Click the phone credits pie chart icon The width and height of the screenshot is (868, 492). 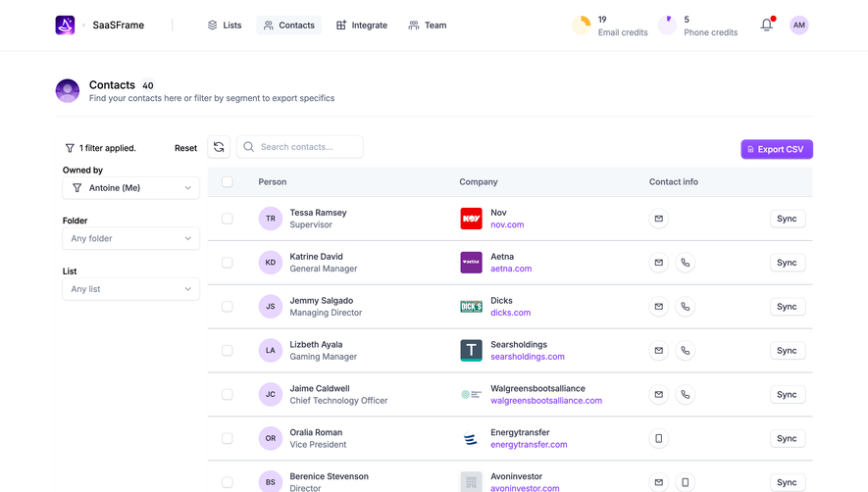click(667, 25)
